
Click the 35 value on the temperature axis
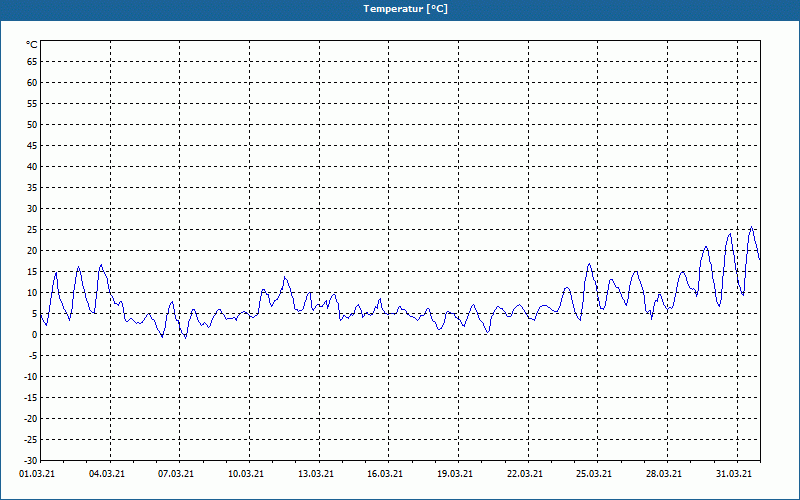32,188
